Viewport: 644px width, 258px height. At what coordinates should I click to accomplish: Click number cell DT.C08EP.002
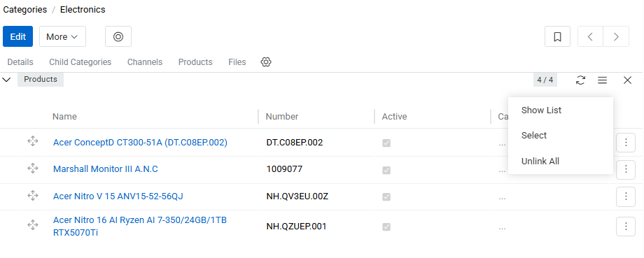(295, 143)
